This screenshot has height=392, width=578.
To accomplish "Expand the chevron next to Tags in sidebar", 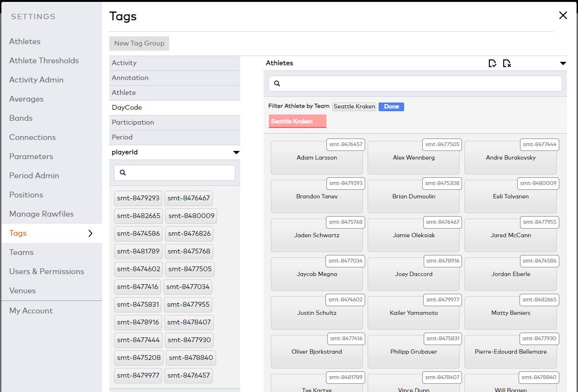I will click(x=90, y=233).
